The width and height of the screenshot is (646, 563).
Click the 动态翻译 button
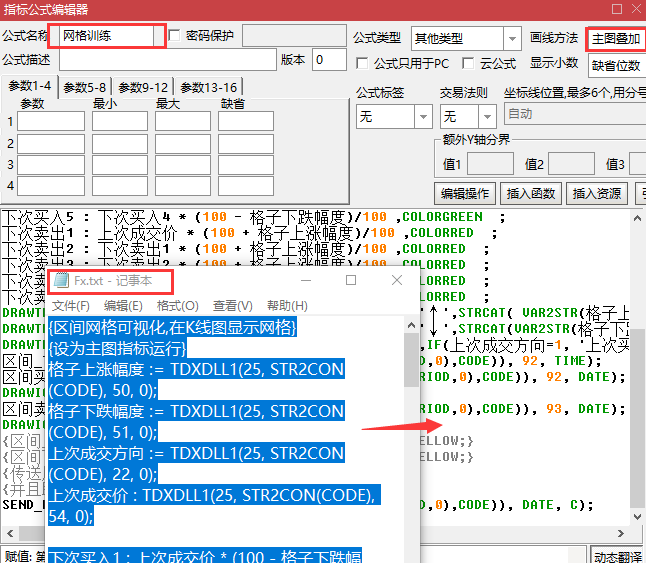point(618,556)
